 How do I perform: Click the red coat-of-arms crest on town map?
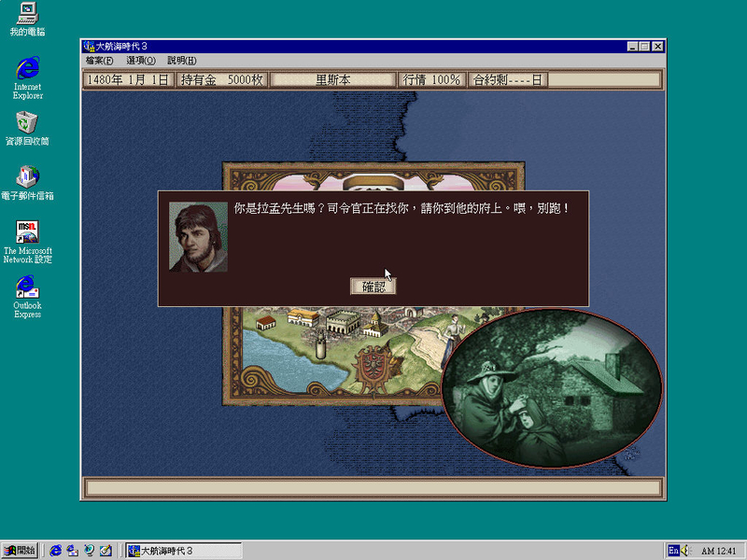pyautogui.click(x=374, y=367)
